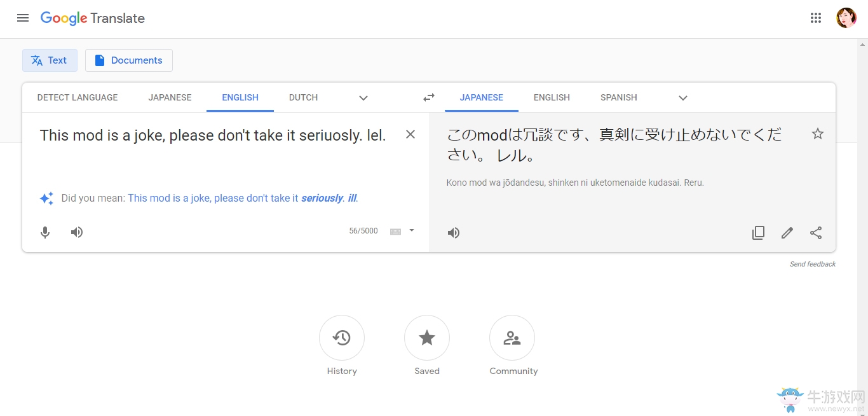Expand more source languages list

[363, 98]
